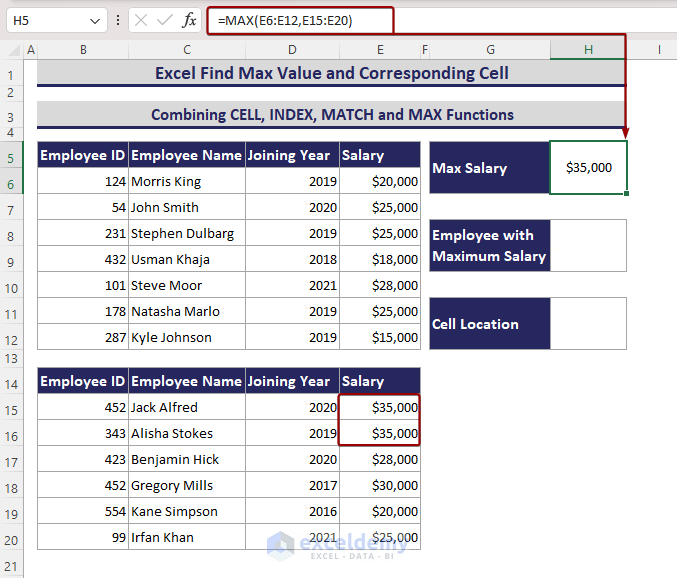Click the Joining Year header in first table
The height and width of the screenshot is (578, 677).
292,155
